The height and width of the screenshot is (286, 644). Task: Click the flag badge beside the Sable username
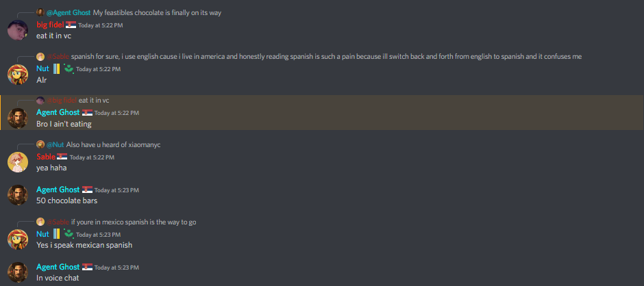tap(62, 157)
